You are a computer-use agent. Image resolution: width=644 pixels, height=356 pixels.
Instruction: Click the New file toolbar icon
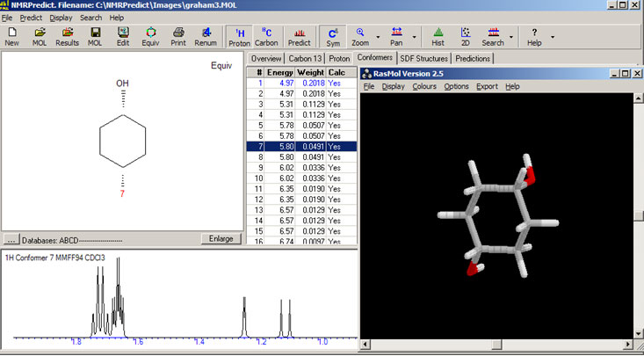pos(12,35)
